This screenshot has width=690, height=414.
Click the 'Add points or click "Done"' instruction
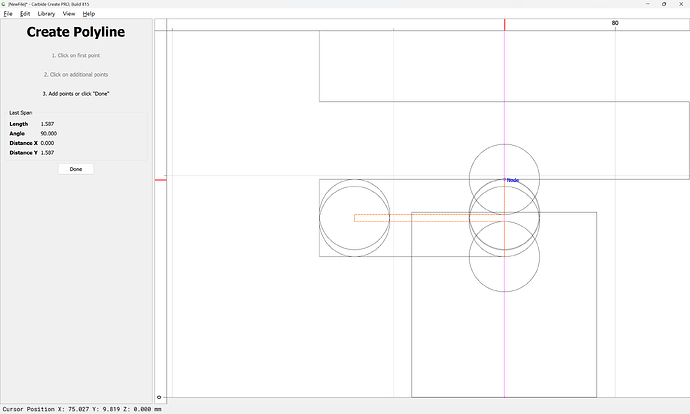(76, 94)
